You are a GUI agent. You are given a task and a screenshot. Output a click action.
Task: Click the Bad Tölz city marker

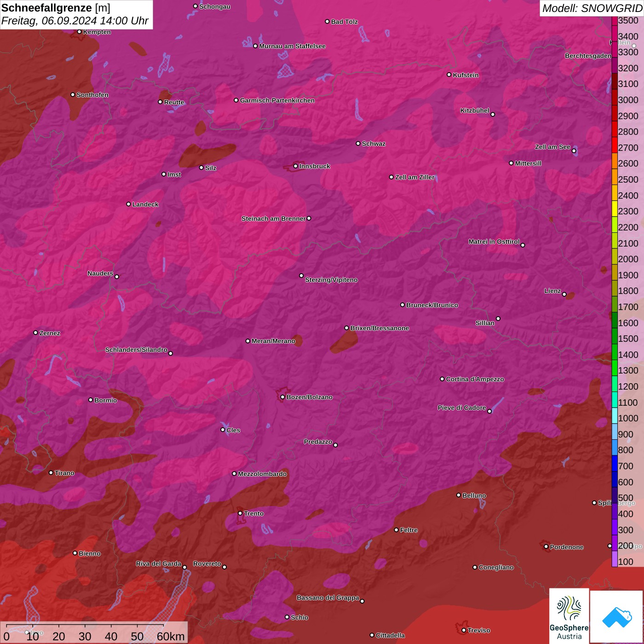(328, 22)
